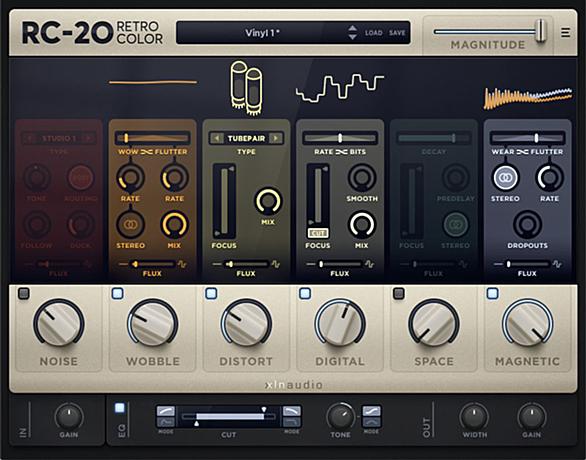Click the Magnetic Flux waveform icon

pyautogui.click(x=557, y=264)
